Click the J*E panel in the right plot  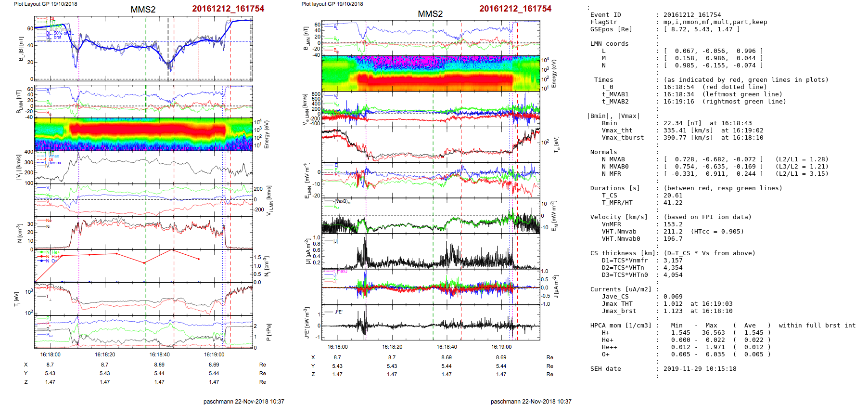[431, 323]
